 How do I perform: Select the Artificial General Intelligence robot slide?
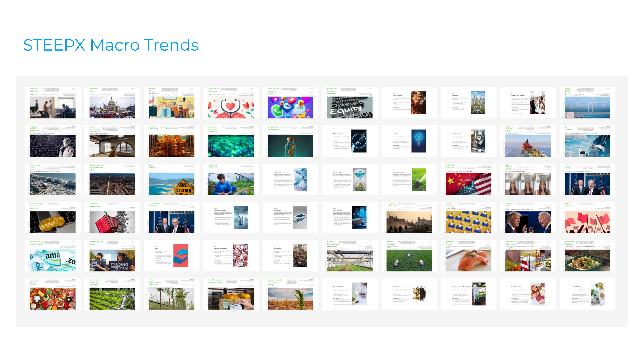tap(53, 141)
